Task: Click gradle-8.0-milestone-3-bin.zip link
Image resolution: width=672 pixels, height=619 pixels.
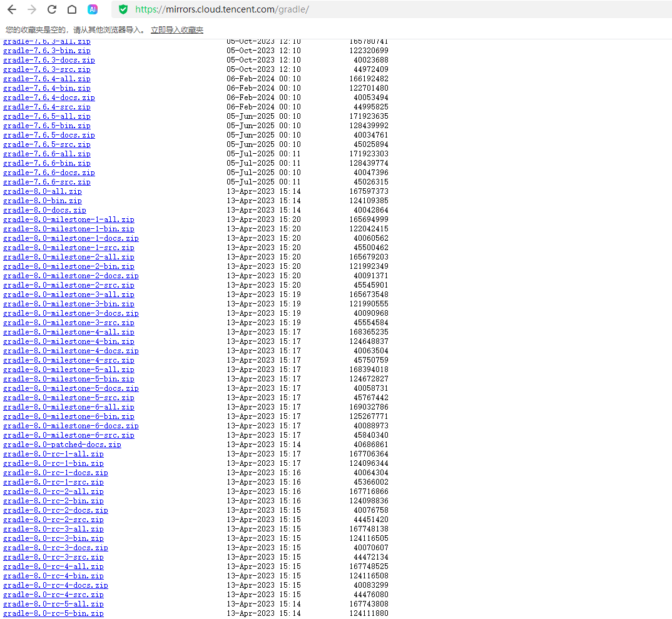Action: coord(69,304)
